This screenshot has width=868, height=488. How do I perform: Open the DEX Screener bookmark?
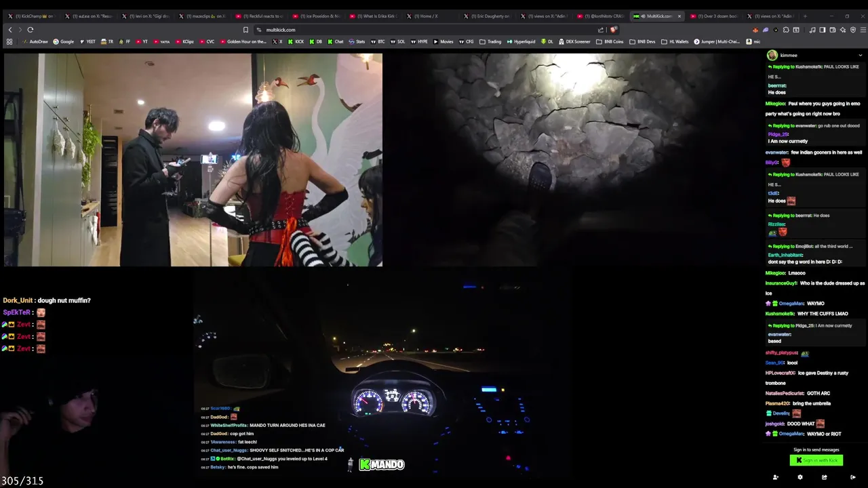click(x=574, y=41)
